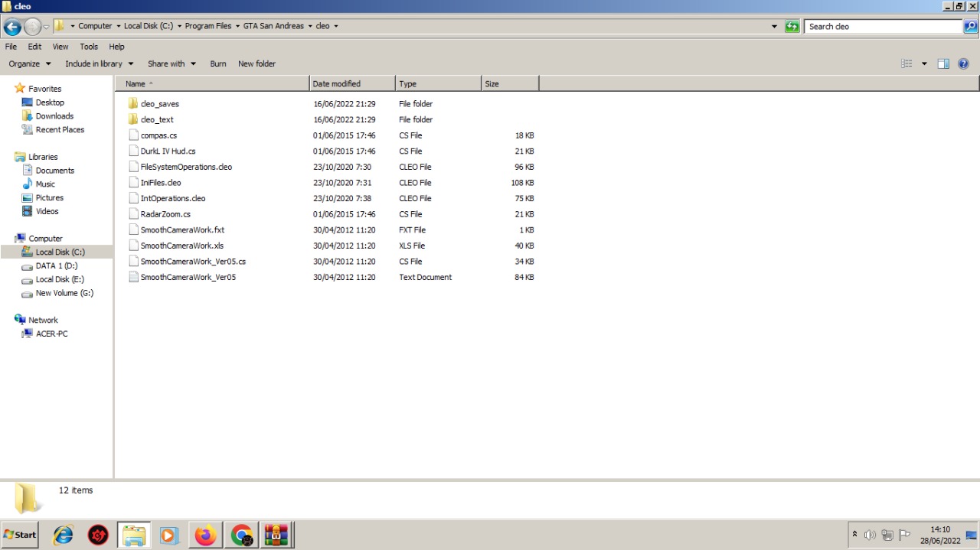Select the IniFiles.cleo file
This screenshot has width=980, height=550.
[161, 183]
